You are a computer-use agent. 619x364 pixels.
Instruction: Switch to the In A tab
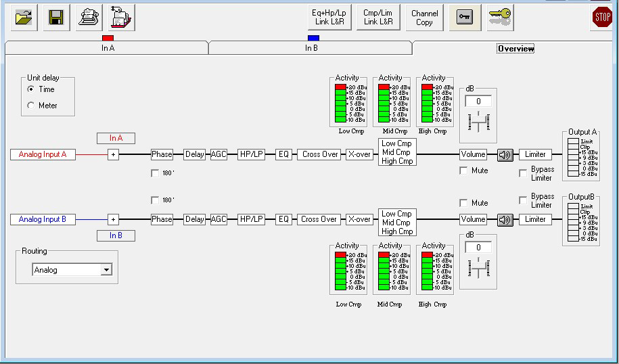(x=107, y=48)
